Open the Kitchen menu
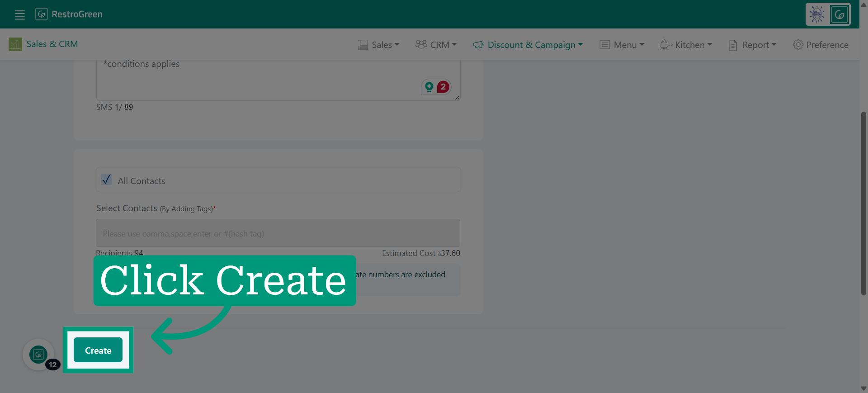868x393 pixels. [x=686, y=45]
